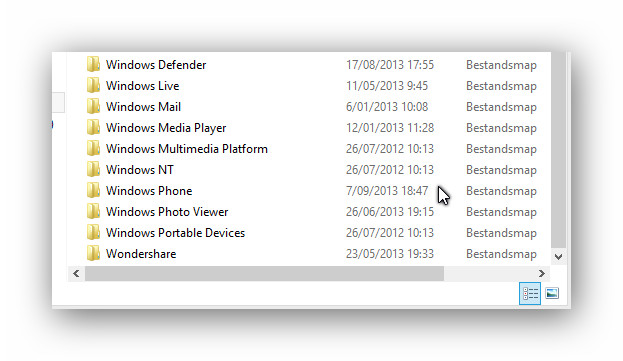
Task: Click the vertical scrollbar track
Action: click(558, 149)
